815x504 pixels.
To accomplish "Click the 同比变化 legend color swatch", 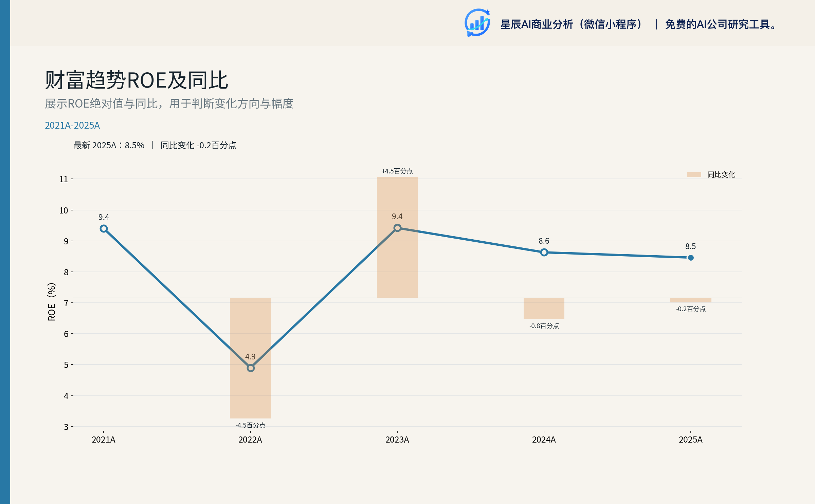I will (x=694, y=174).
